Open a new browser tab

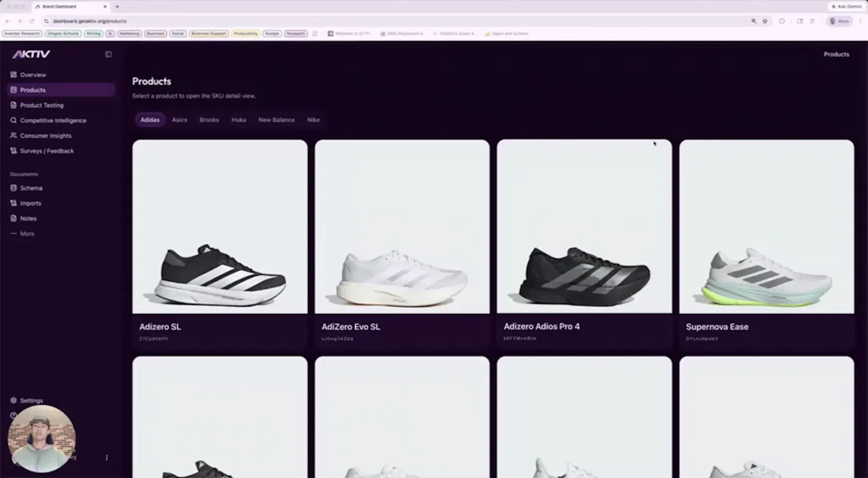(x=117, y=7)
